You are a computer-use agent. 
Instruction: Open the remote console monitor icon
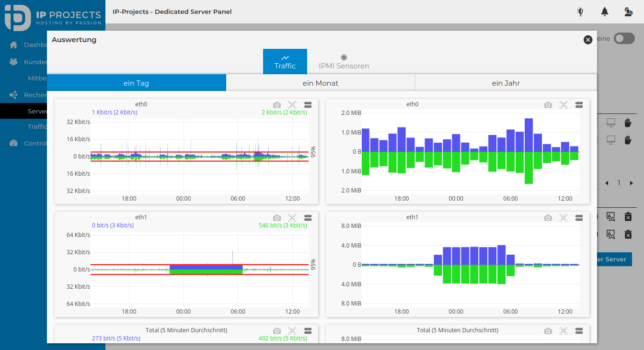[611, 123]
